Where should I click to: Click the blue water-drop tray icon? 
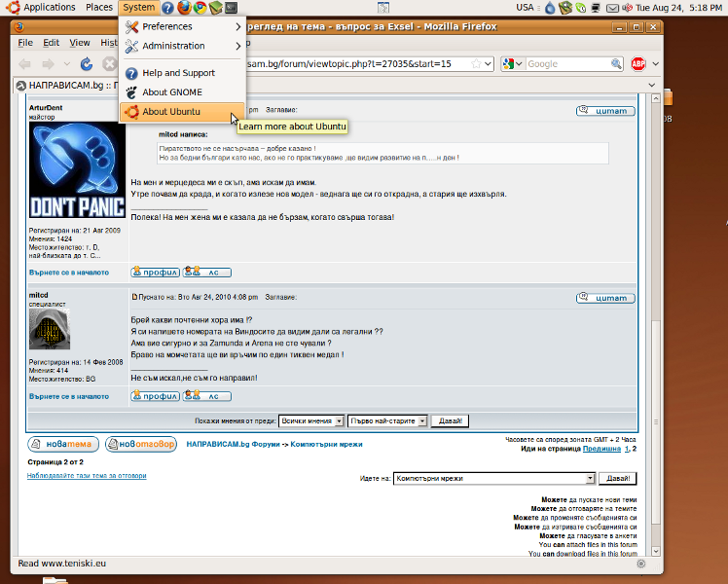click(550, 8)
